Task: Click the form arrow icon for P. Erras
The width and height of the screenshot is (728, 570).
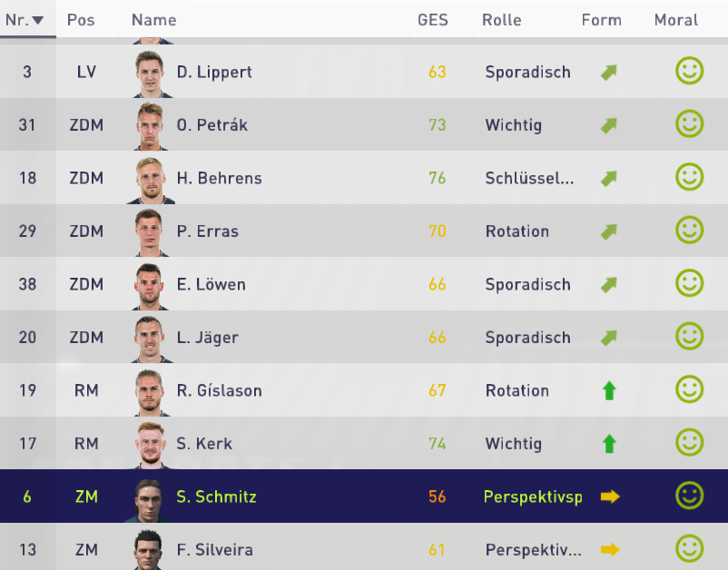Action: tap(609, 231)
